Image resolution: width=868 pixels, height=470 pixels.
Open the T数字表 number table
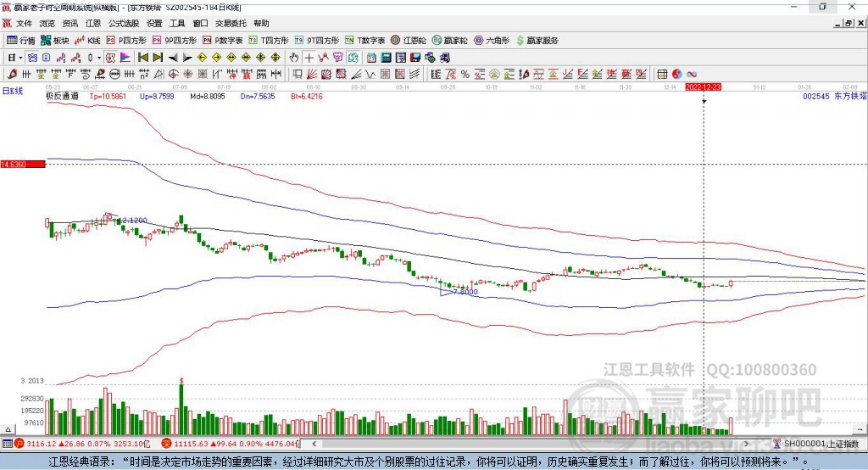tap(364, 40)
